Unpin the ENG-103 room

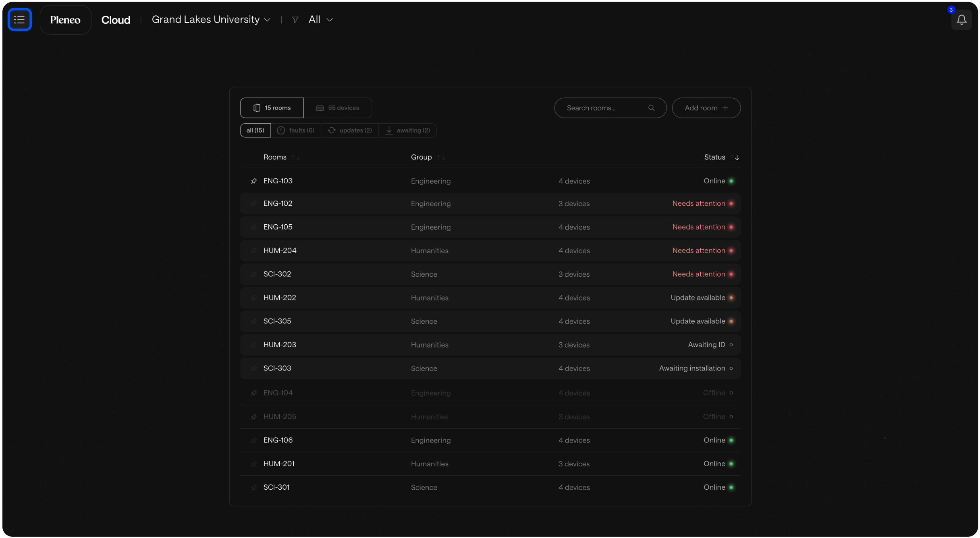(253, 181)
